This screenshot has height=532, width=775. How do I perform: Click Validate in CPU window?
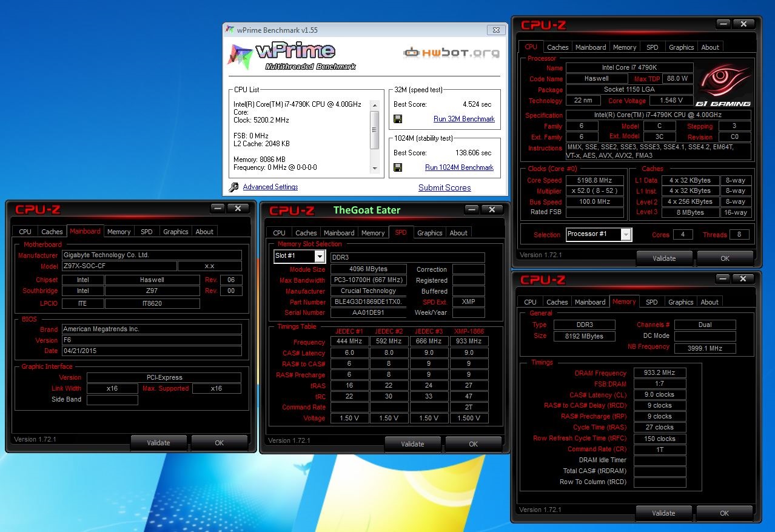(x=664, y=258)
